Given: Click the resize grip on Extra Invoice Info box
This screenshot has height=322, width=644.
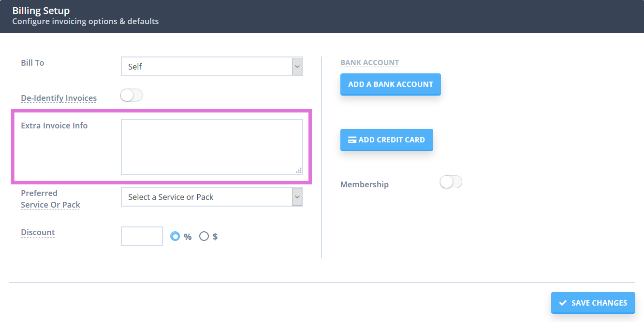Looking at the screenshot, I should [x=299, y=170].
